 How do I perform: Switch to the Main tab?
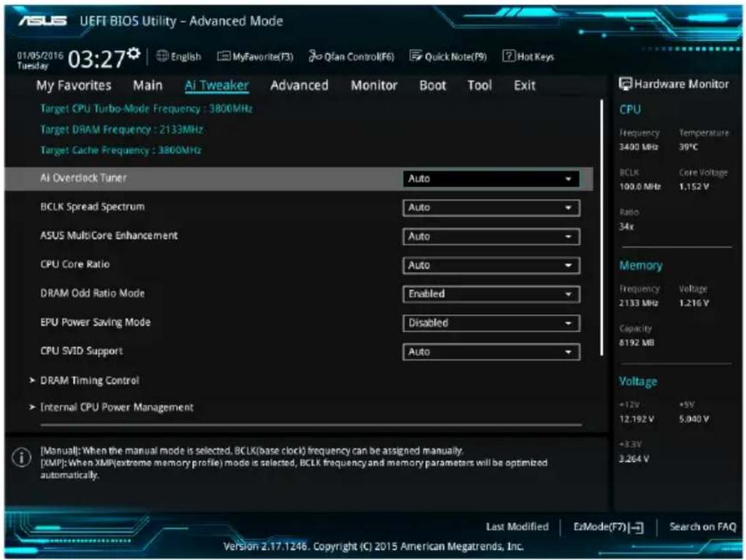(x=148, y=86)
